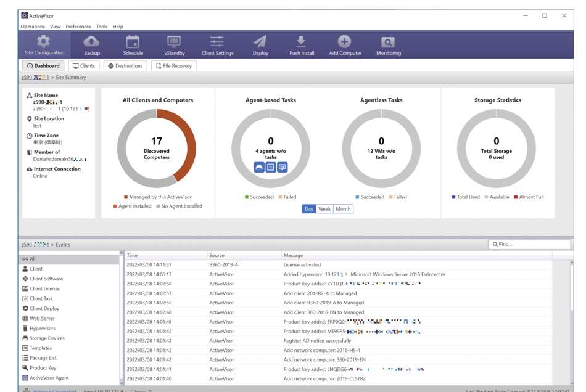Open the Monitoring tool

388,45
